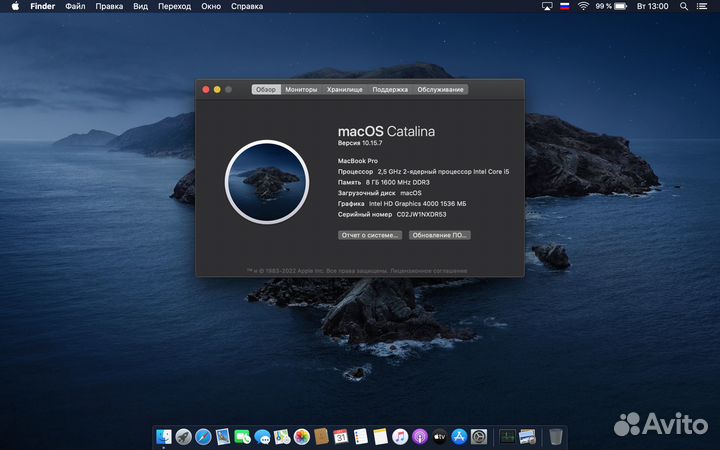
Task: Minimize the About This Mac window
Action: click(x=217, y=90)
